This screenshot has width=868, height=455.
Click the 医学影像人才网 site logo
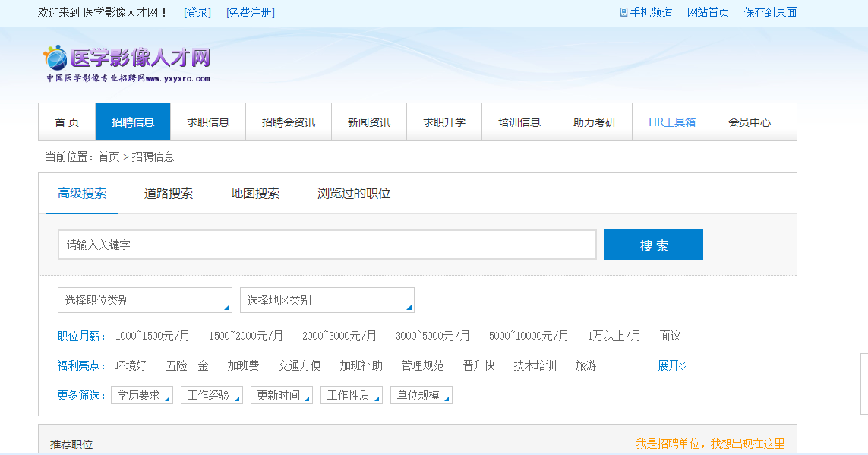tap(125, 62)
